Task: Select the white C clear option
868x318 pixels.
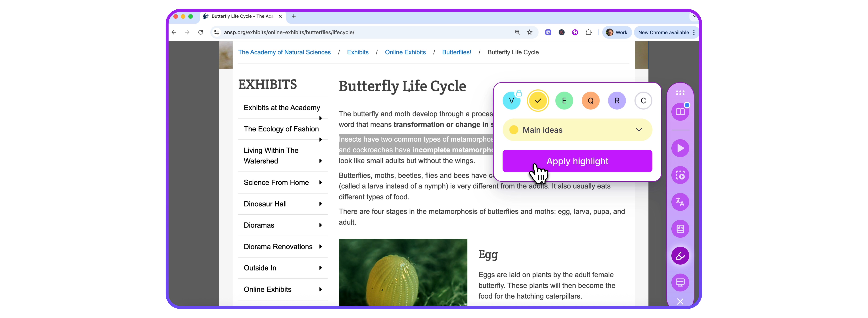Action: pos(643,101)
